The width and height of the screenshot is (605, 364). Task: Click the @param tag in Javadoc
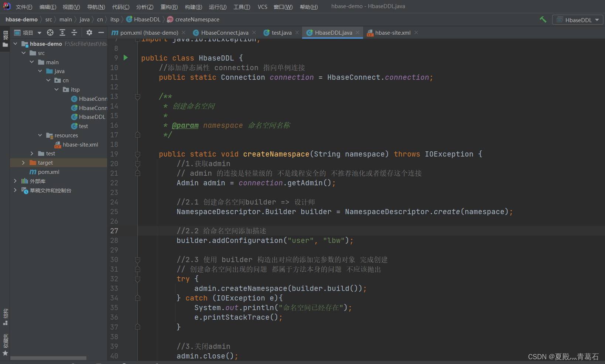185,126
